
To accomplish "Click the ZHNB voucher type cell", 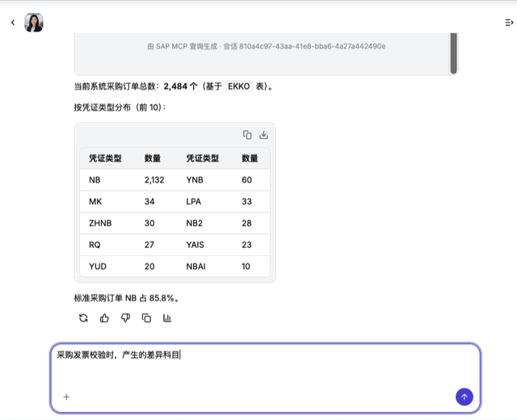I will (x=100, y=223).
